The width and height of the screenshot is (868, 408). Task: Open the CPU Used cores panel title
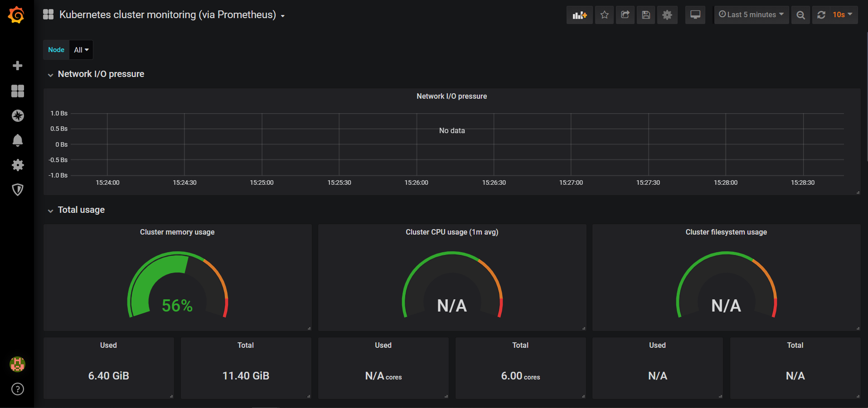[383, 345]
